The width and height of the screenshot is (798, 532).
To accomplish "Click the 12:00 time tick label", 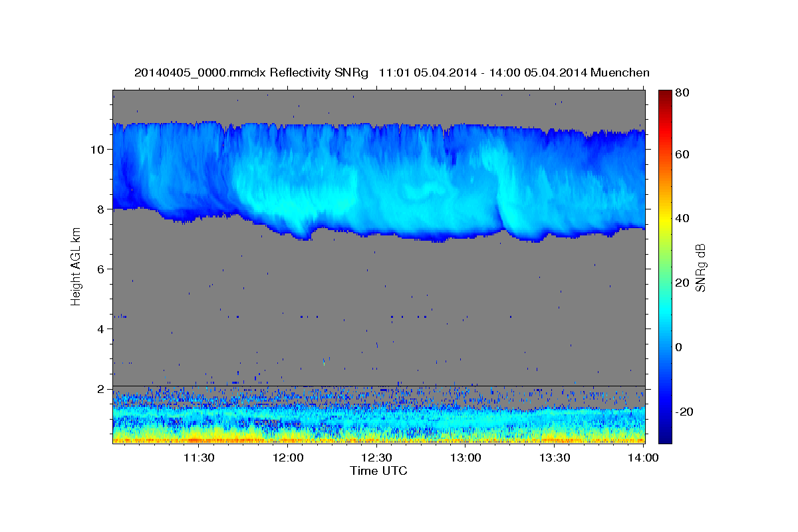I will tap(288, 458).
